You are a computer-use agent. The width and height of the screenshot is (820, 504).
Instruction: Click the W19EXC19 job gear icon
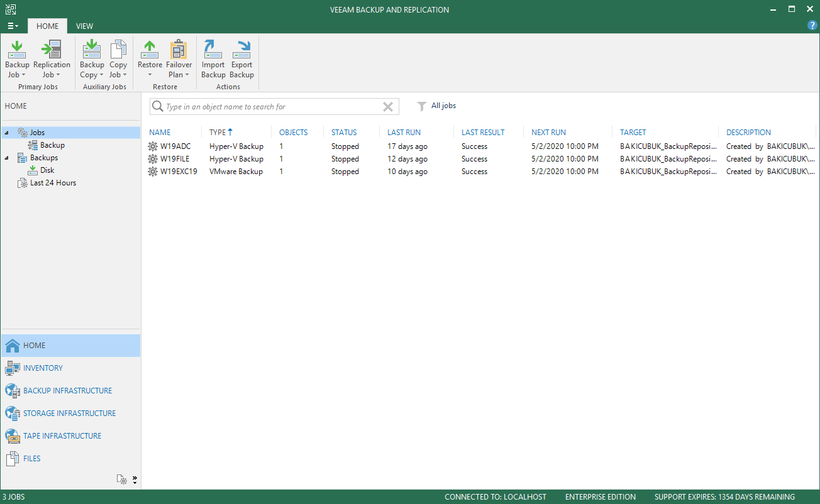(153, 172)
